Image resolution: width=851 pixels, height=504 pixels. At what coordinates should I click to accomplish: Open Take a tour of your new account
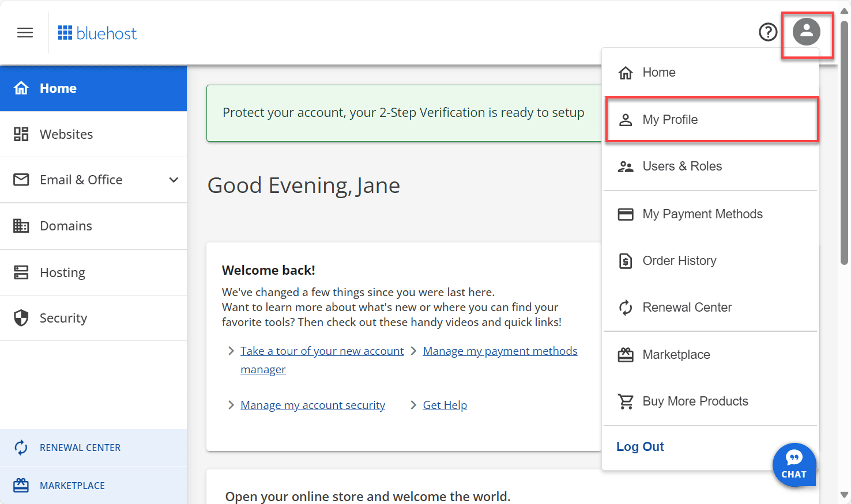(x=322, y=350)
